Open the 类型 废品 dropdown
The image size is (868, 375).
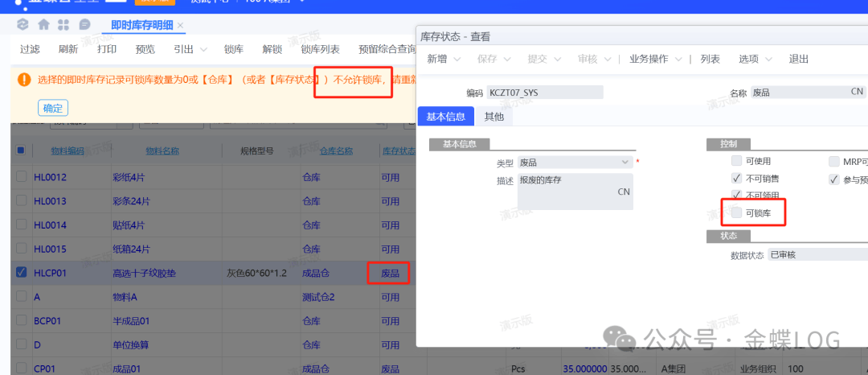[626, 163]
